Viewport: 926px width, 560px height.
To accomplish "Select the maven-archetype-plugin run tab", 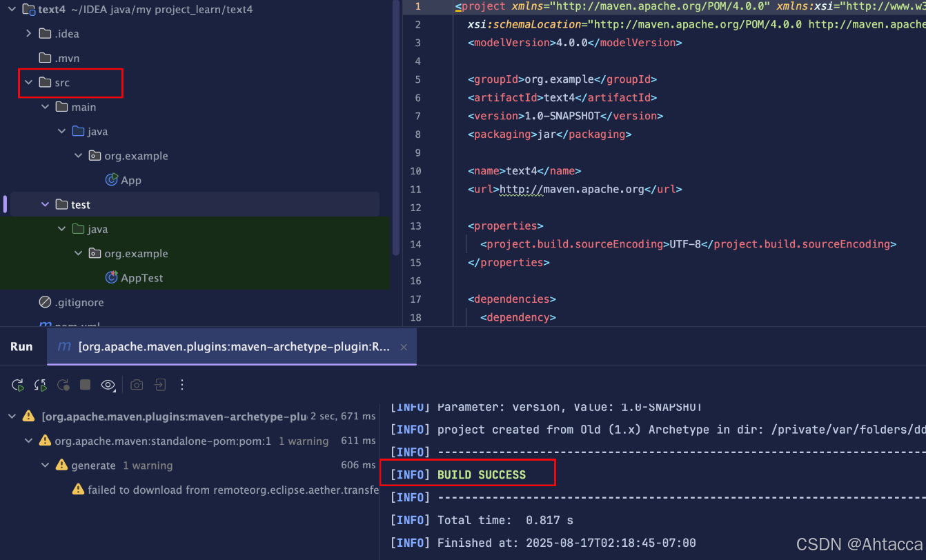I will 232,347.
